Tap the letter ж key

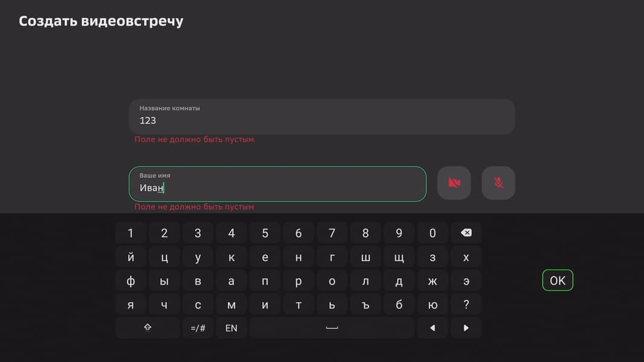[x=433, y=281]
